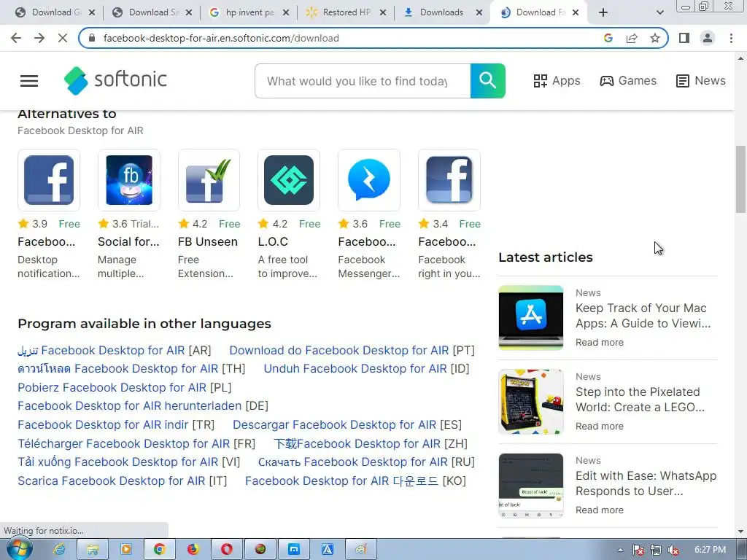Open the Chrome three-dot menu

click(731, 38)
